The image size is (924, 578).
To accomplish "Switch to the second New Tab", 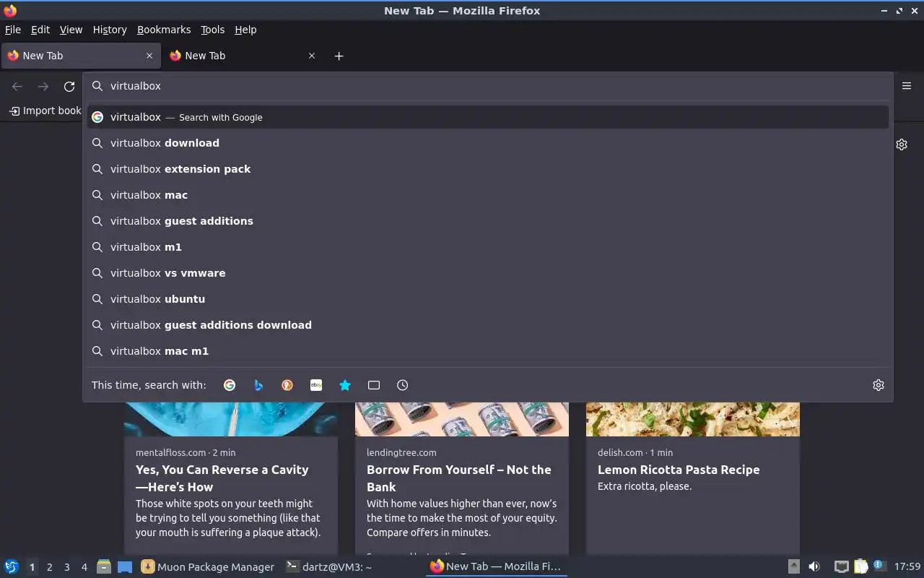I will [x=243, y=56].
